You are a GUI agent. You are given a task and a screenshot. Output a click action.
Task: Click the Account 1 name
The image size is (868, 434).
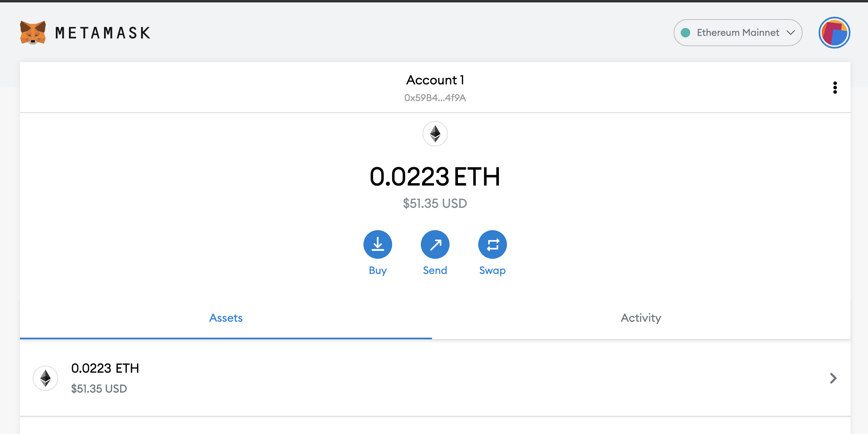(x=435, y=80)
